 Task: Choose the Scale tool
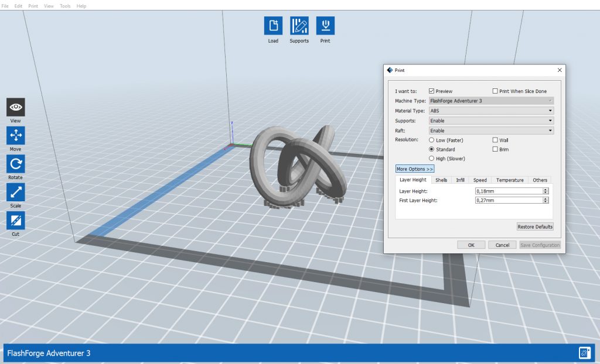pyautogui.click(x=15, y=193)
